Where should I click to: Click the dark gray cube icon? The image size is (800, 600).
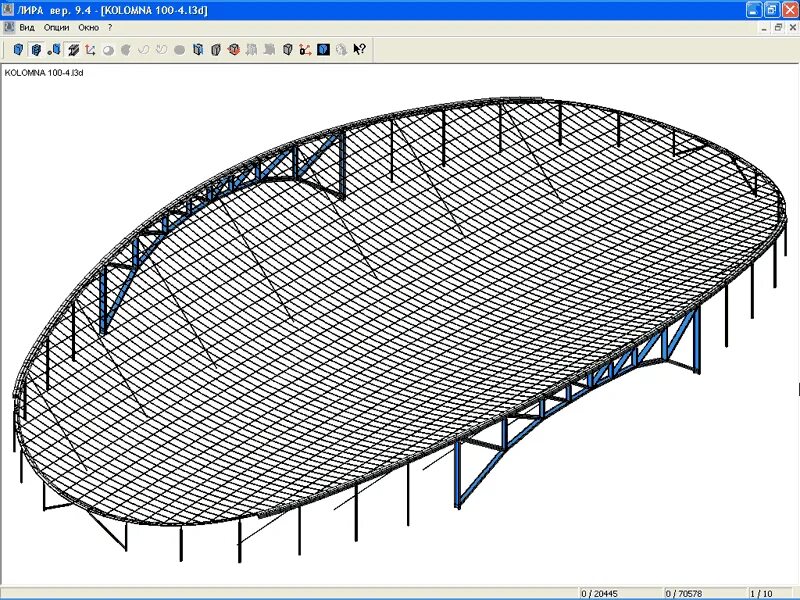point(287,49)
